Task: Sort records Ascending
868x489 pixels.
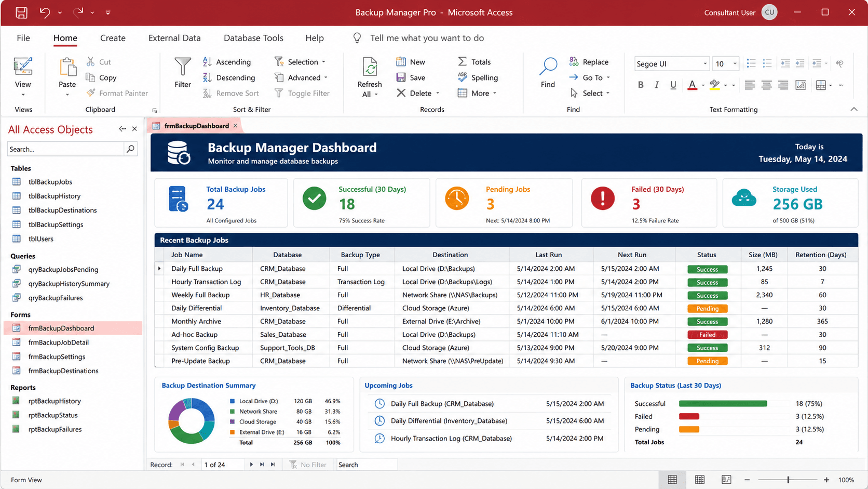Action: click(227, 62)
